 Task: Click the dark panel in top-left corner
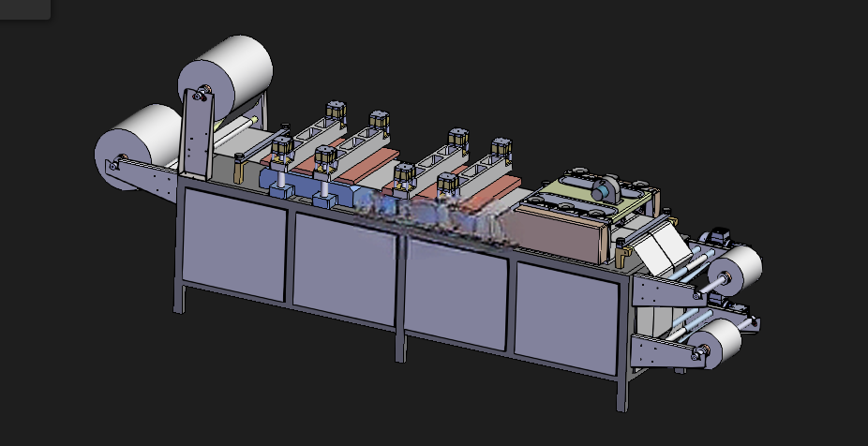(25, 9)
